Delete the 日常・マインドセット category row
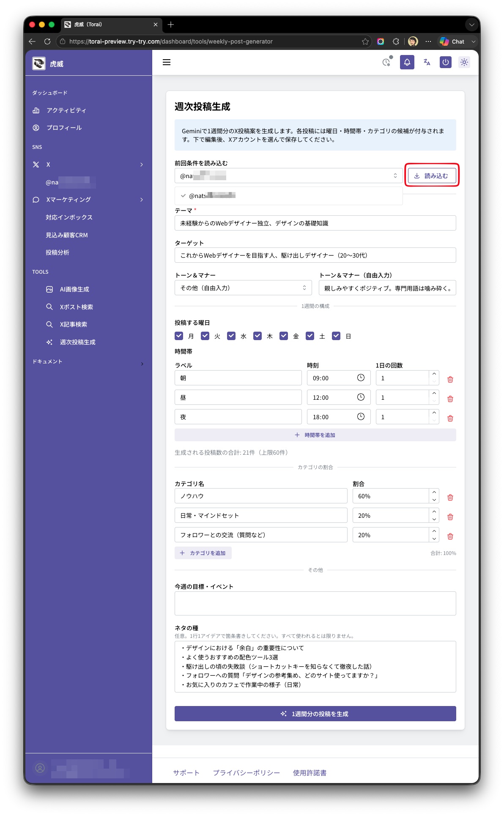504x816 pixels. click(x=450, y=517)
